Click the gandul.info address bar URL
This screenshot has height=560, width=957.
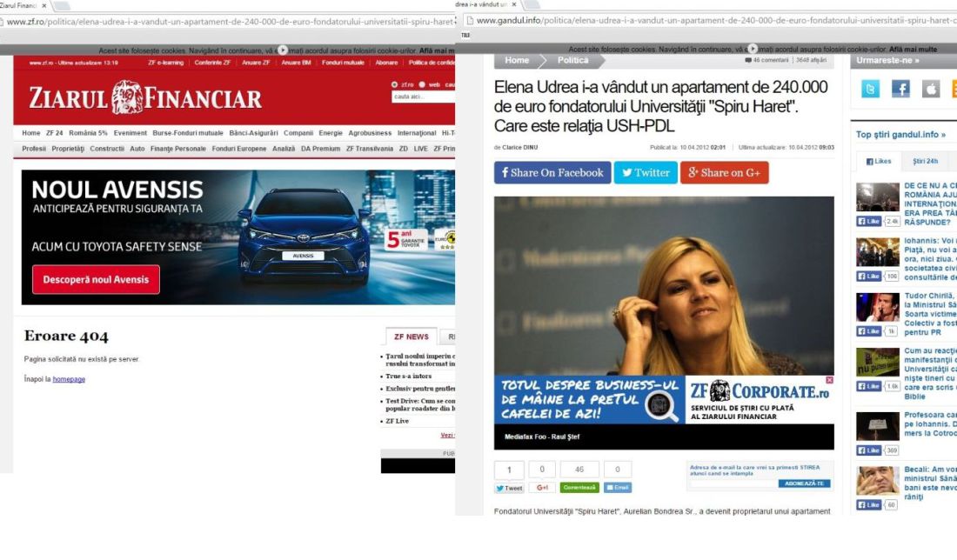717,20
